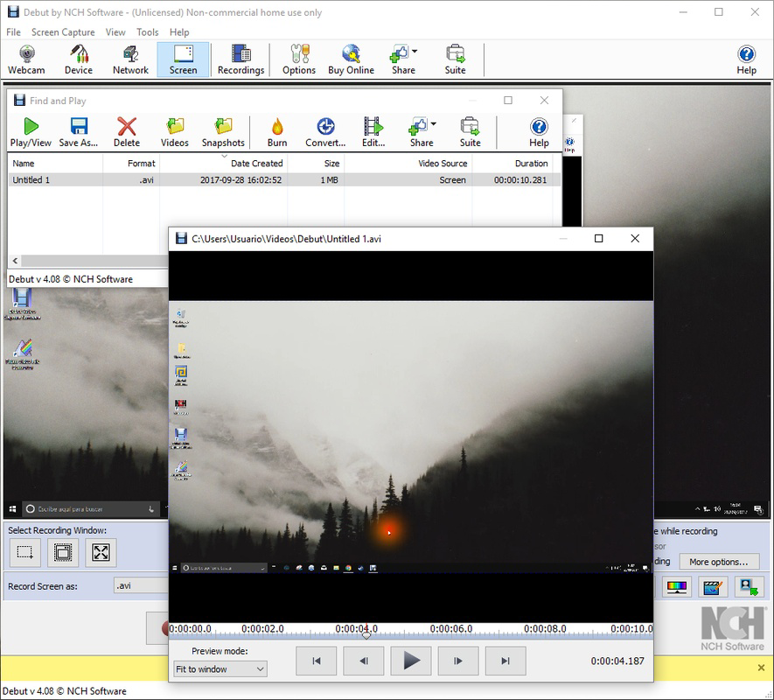Choose the Device capture source
The image size is (774, 700).
tap(79, 59)
